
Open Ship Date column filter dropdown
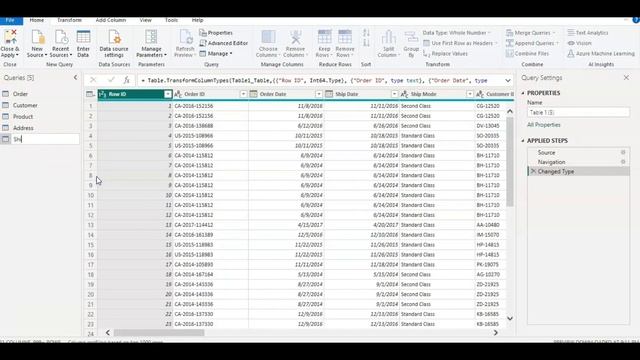click(x=394, y=94)
